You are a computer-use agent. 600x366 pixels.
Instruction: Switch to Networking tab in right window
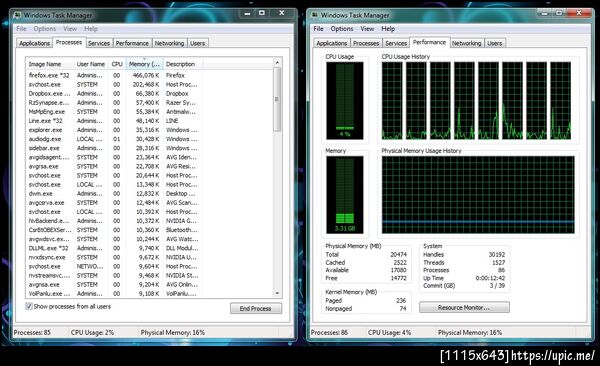point(466,43)
